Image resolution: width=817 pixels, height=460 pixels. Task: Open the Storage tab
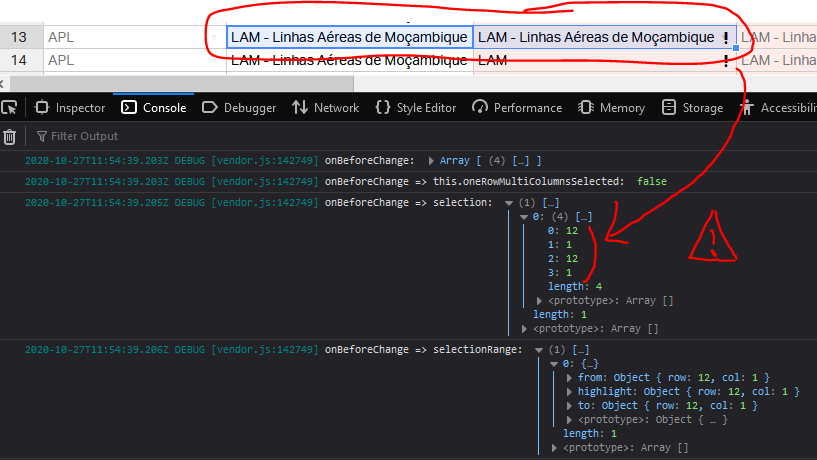(x=692, y=107)
